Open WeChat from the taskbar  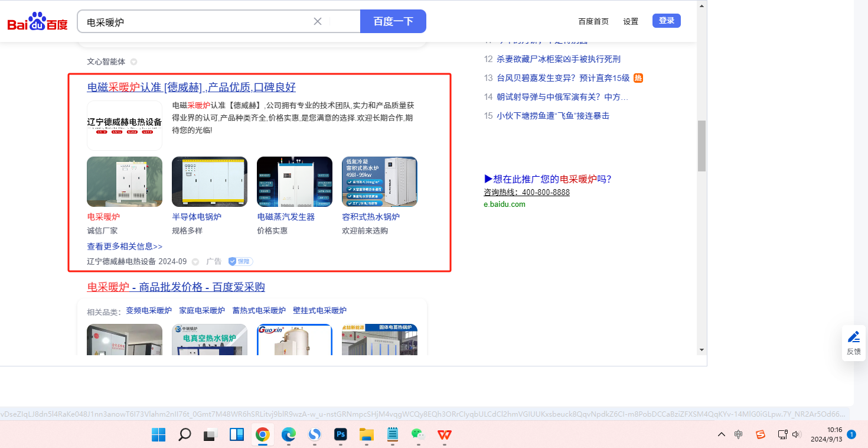[x=417, y=435]
